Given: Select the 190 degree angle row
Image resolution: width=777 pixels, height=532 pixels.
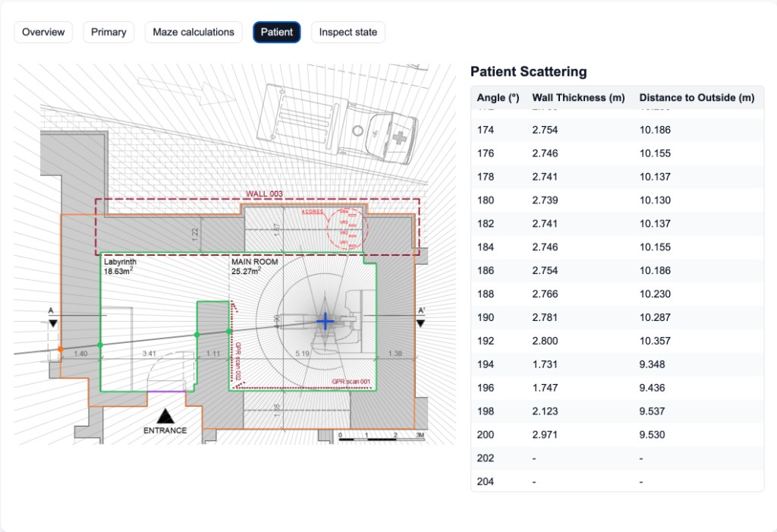Looking at the screenshot, I should [618, 317].
